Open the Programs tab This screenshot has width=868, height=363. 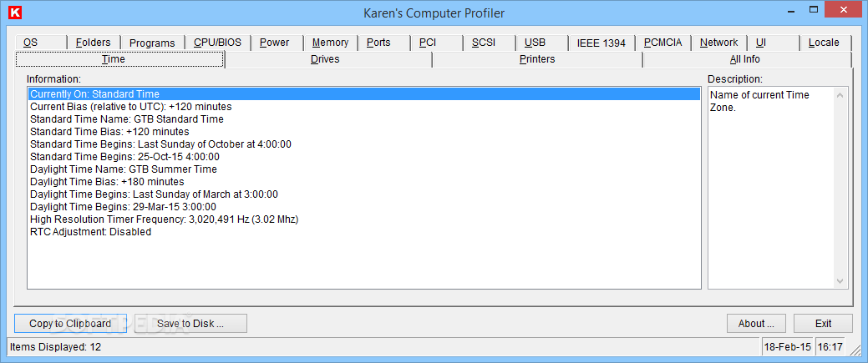coord(152,43)
